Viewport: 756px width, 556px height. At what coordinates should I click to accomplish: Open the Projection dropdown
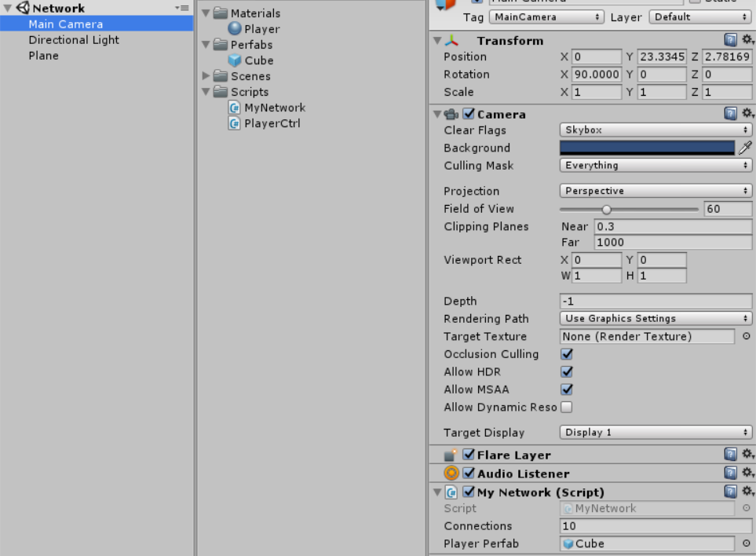(x=654, y=190)
